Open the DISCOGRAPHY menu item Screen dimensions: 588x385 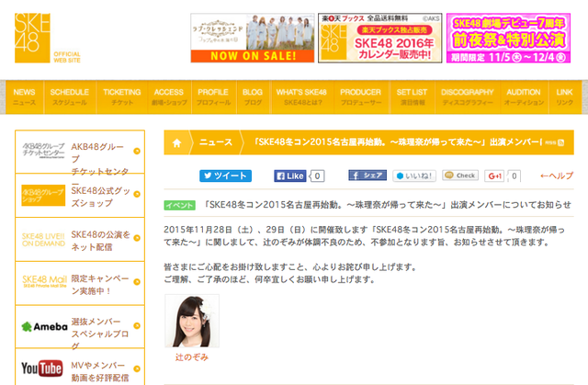[468, 96]
